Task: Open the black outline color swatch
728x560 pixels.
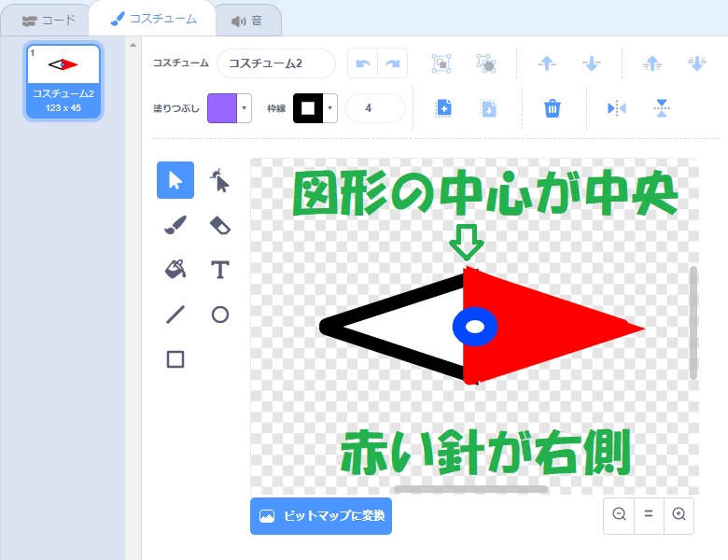Action: 308,108
